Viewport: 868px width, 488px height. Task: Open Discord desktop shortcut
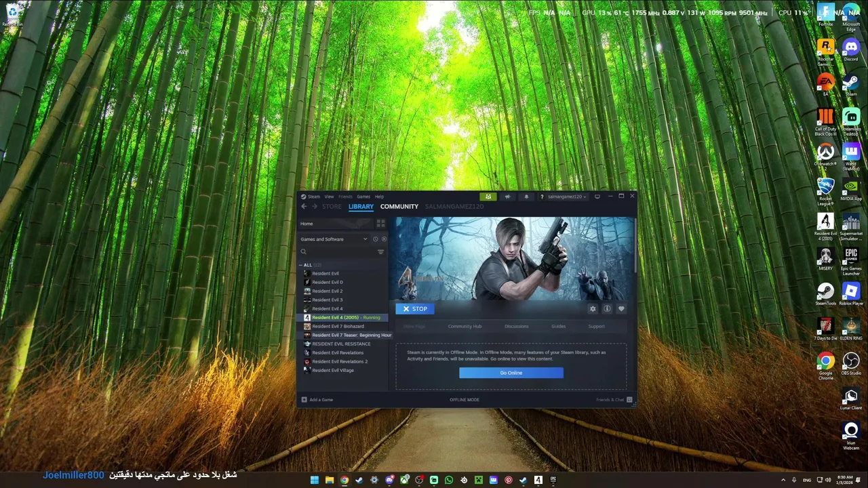[x=850, y=50]
